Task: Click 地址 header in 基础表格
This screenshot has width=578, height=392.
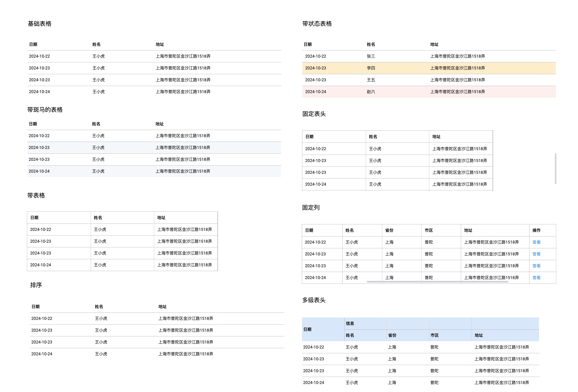Action: (160, 44)
